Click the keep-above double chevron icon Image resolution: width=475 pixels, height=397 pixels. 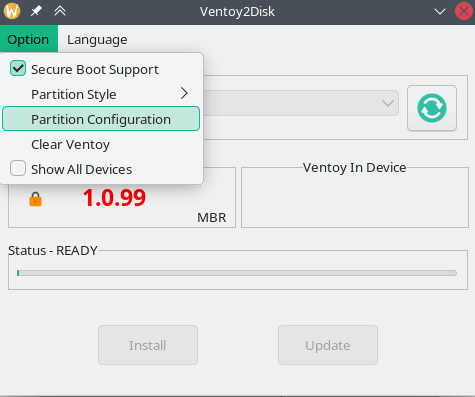pyautogui.click(x=60, y=11)
